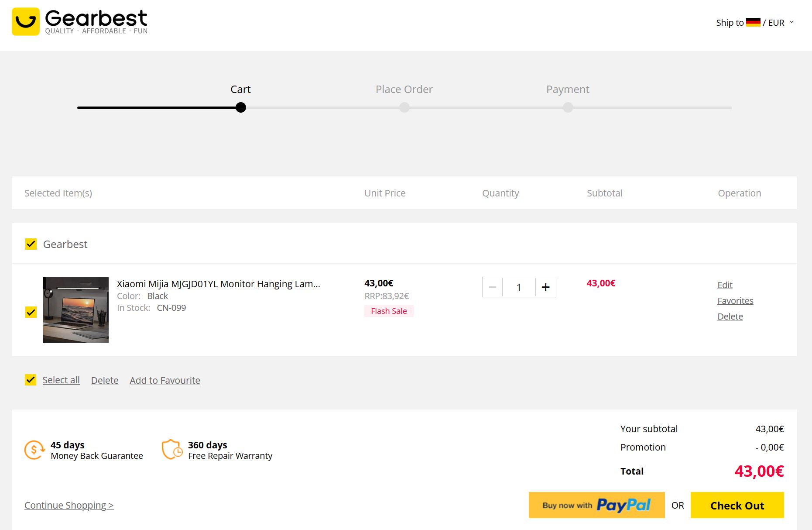Viewport: 812px width, 530px height.
Task: Open the Xiaomi Mijia MJGJD01YL product title
Action: coord(218,284)
